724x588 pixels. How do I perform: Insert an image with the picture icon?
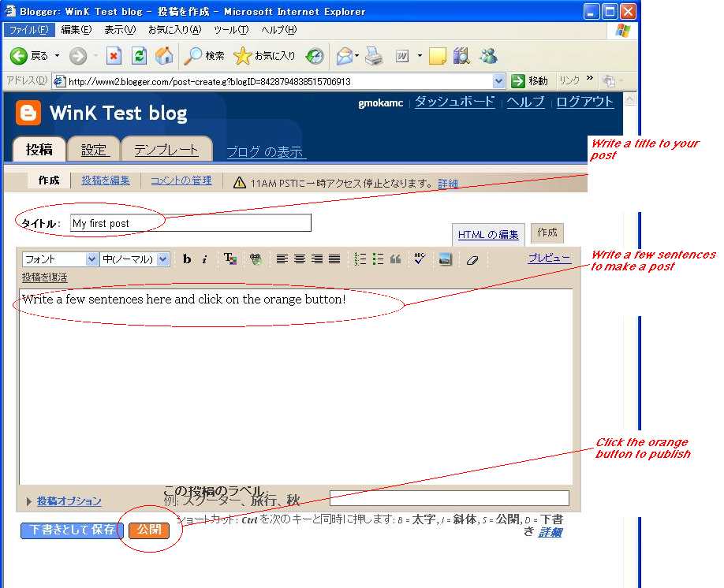(445, 259)
